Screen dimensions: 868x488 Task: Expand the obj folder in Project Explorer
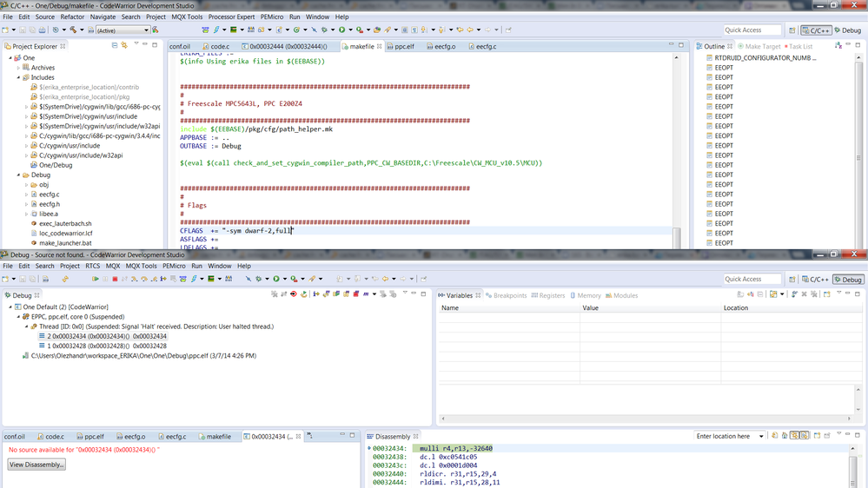[26, 185]
